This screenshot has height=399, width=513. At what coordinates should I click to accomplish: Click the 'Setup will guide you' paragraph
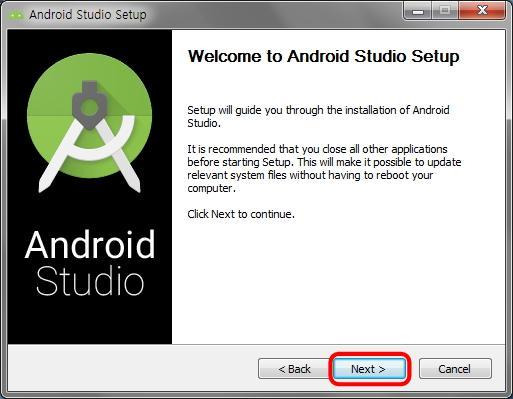click(318, 116)
